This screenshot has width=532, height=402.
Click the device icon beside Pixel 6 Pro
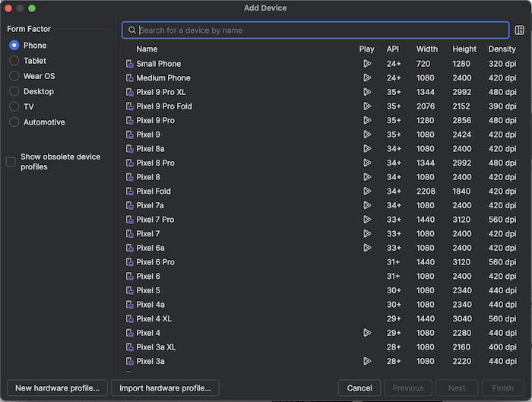pos(130,262)
